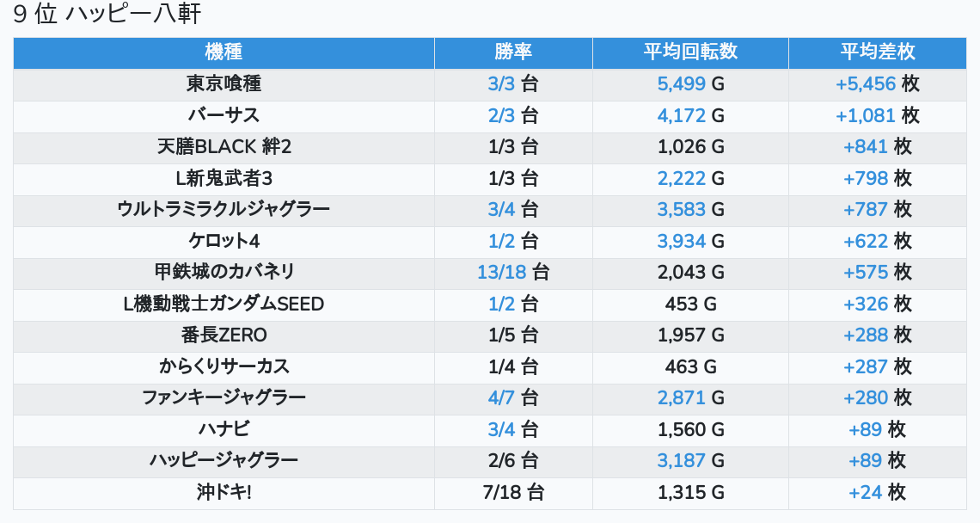Click the 2,222 G link for L新鬼武者3

pos(682,178)
